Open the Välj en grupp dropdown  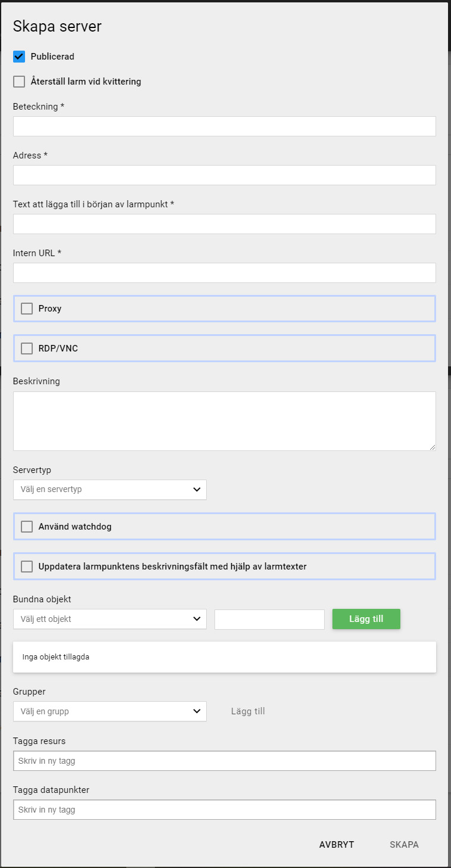click(x=110, y=711)
